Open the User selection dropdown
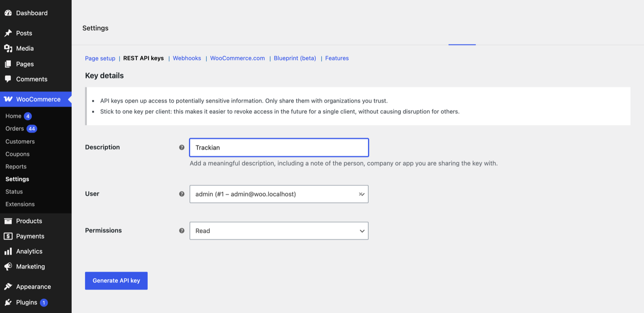 (x=279, y=194)
